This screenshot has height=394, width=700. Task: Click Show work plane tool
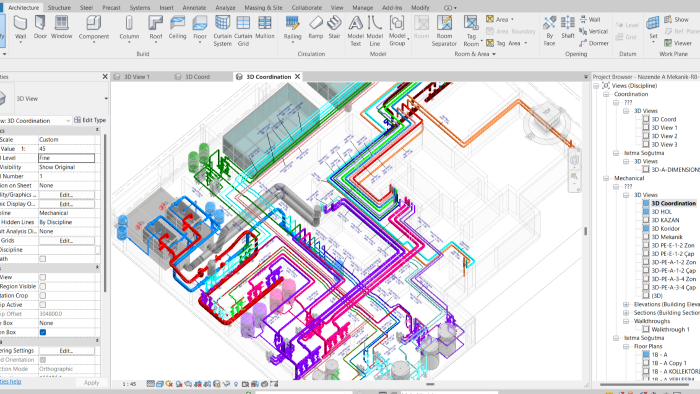[x=676, y=19]
